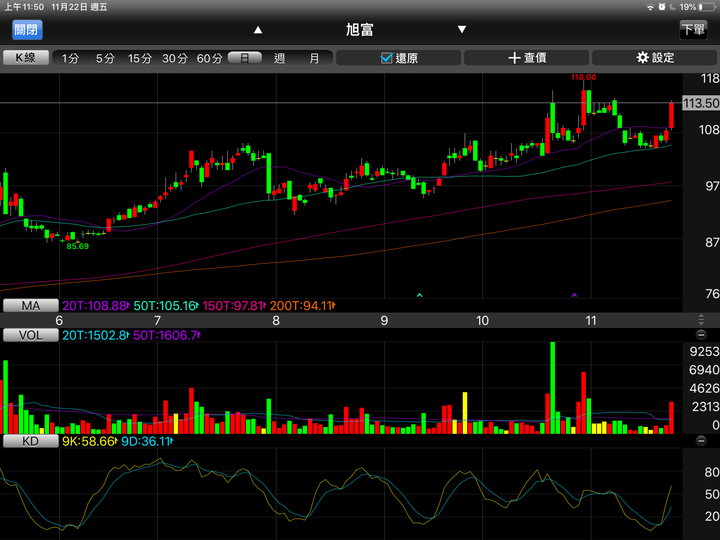Collapse the KD panel with minus icon

[x=701, y=441]
